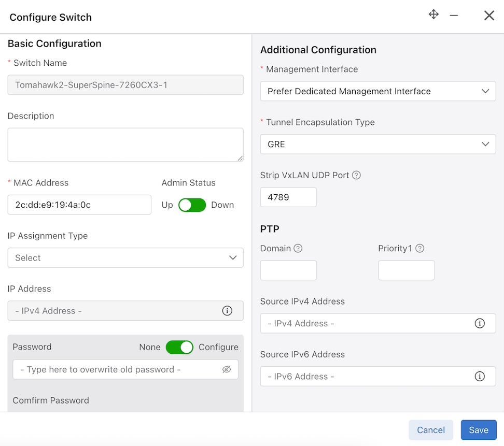Click the MAC Address input field
Screen dimensions: 504x446
pos(79,205)
